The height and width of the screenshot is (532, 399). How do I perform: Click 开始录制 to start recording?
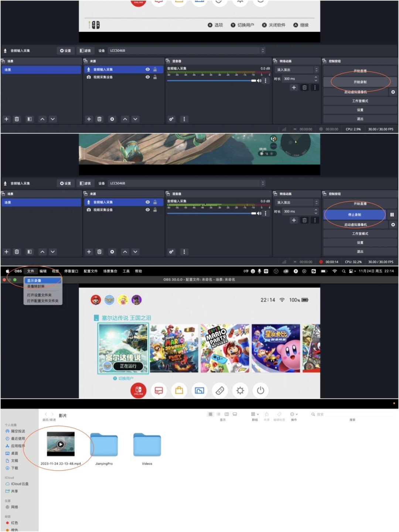tap(360, 82)
